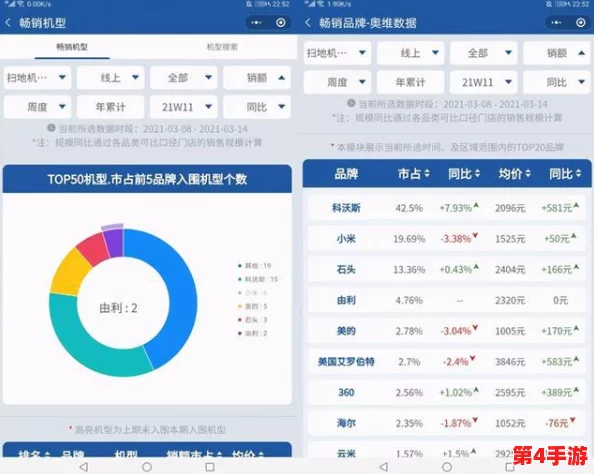Open the 全部 dropdown on 畅销品牌 screen
Image resolution: width=594 pixels, height=474 pixels.
(483, 53)
